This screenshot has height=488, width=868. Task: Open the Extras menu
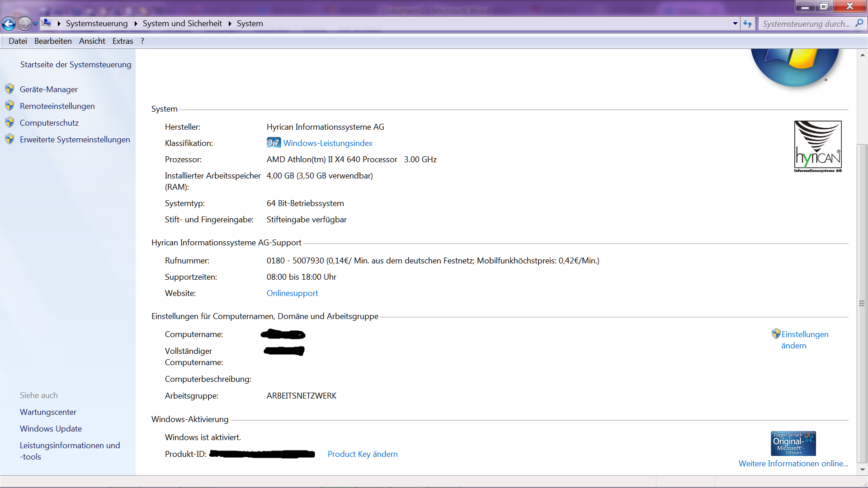tap(123, 41)
